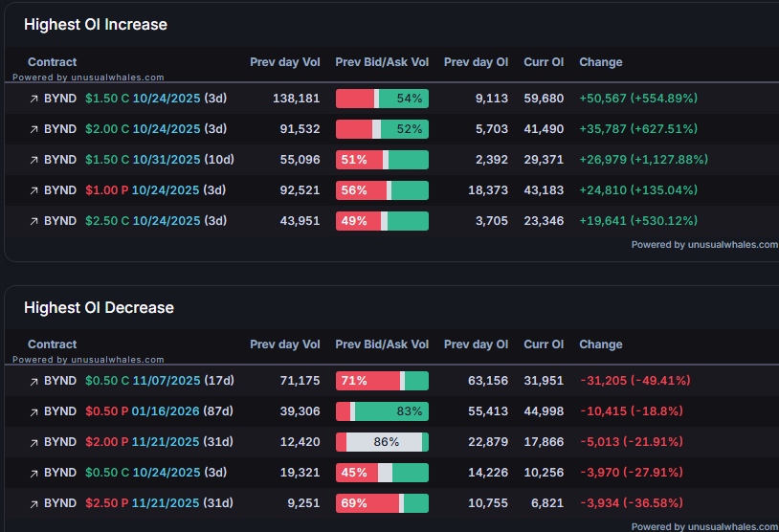Select the change value +35,787 (+627.51%)

pyautogui.click(x=638, y=129)
